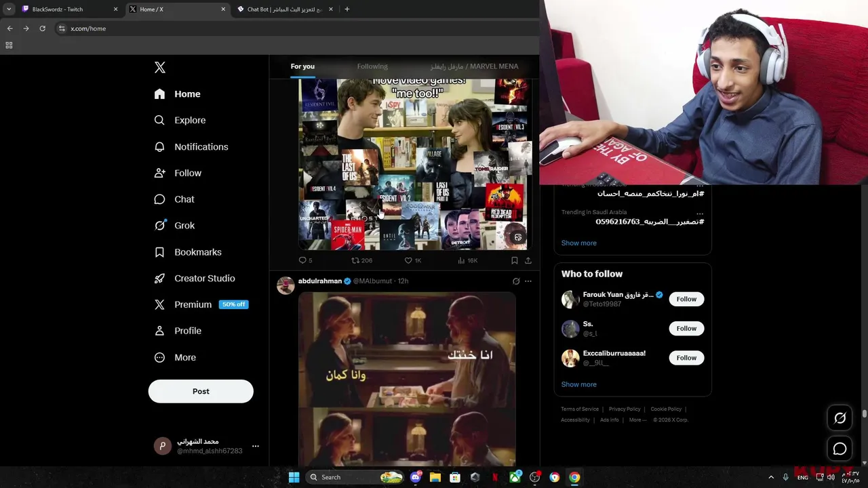This screenshot has width=868, height=488.
Task: View analytics showing 16K views
Action: [x=468, y=260]
